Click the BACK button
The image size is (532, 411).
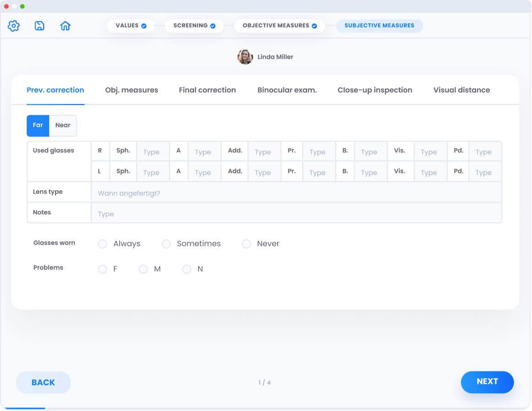click(x=43, y=383)
